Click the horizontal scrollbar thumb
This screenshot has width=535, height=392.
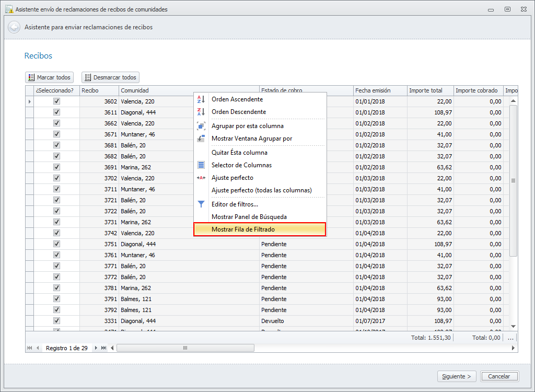point(185,348)
